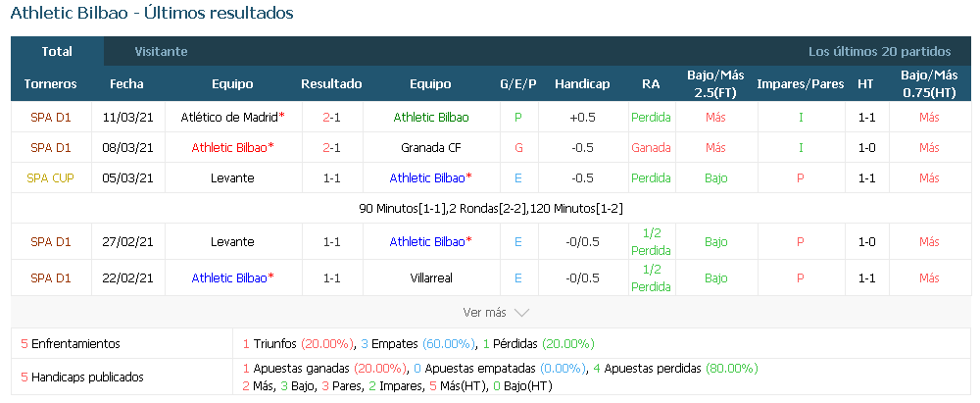980x403 pixels.
Task: Switch to the Visitante tab
Action: tap(162, 51)
